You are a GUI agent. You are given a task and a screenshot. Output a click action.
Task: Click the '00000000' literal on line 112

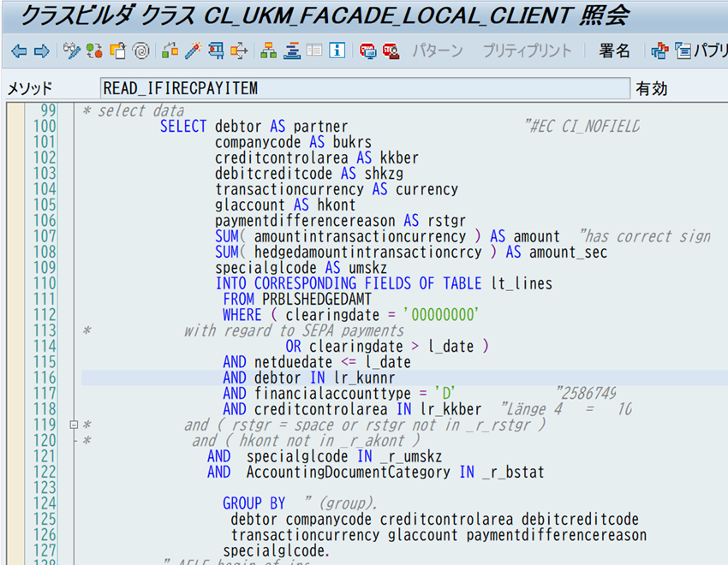point(441,315)
